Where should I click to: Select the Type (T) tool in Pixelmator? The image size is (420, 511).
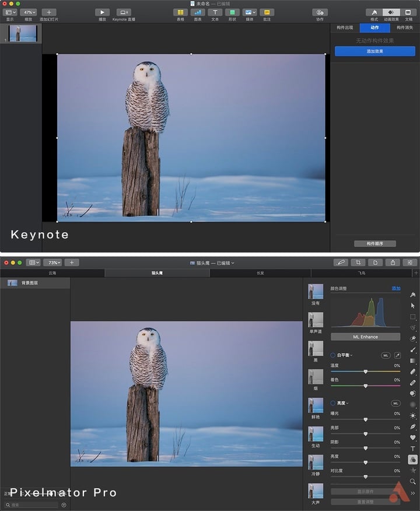[413, 449]
